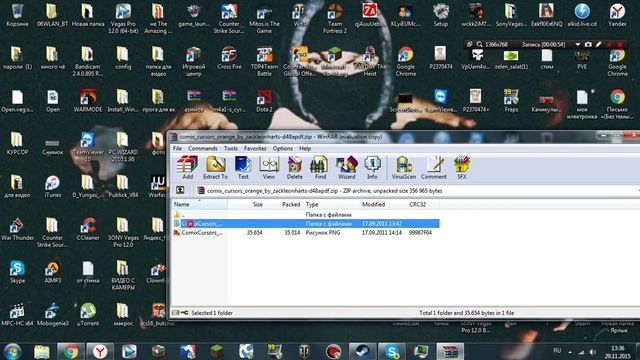Open Cross Fire desktop shortcut
The height and width of the screenshot is (360, 640).
coord(229,58)
